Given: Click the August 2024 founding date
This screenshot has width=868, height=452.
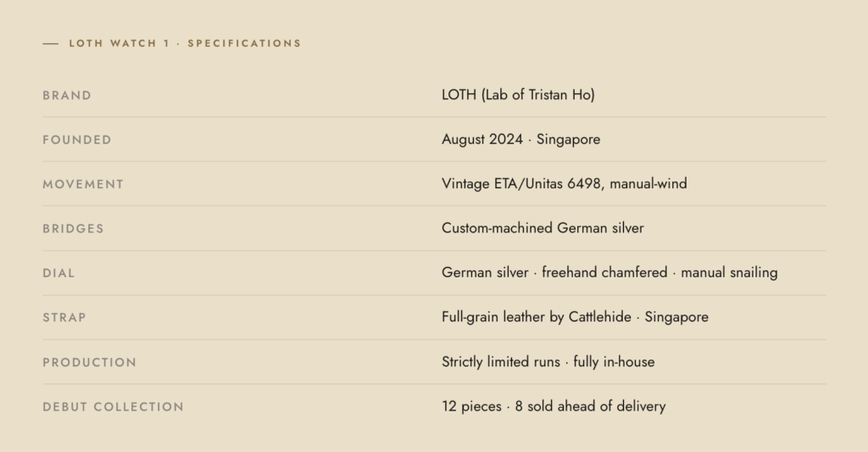Looking at the screenshot, I should pos(482,139).
